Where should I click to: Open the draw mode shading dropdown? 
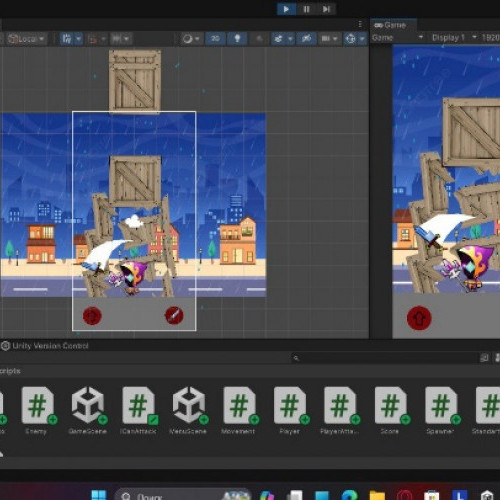pos(191,39)
